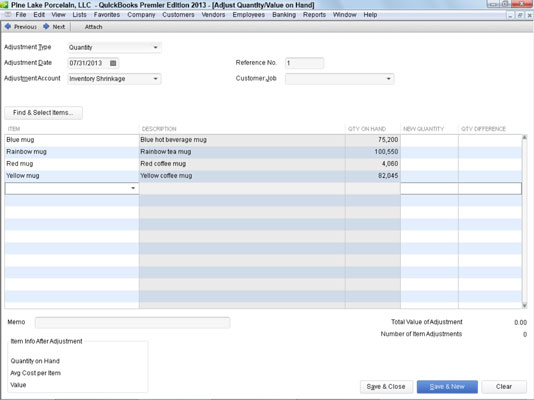Click the Attach toolbar item

(x=93, y=27)
